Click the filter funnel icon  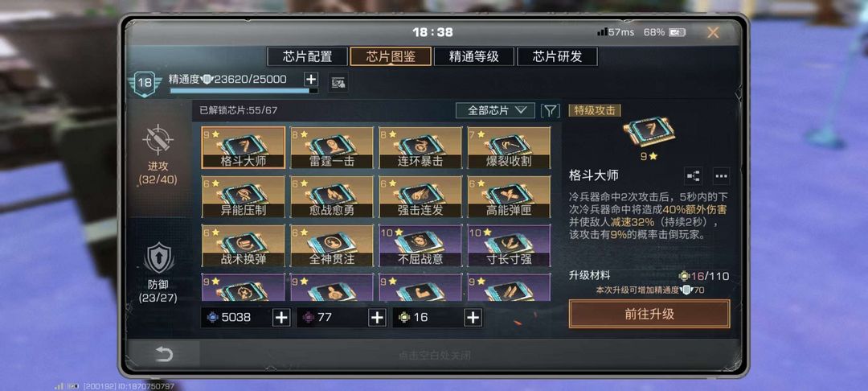point(550,110)
